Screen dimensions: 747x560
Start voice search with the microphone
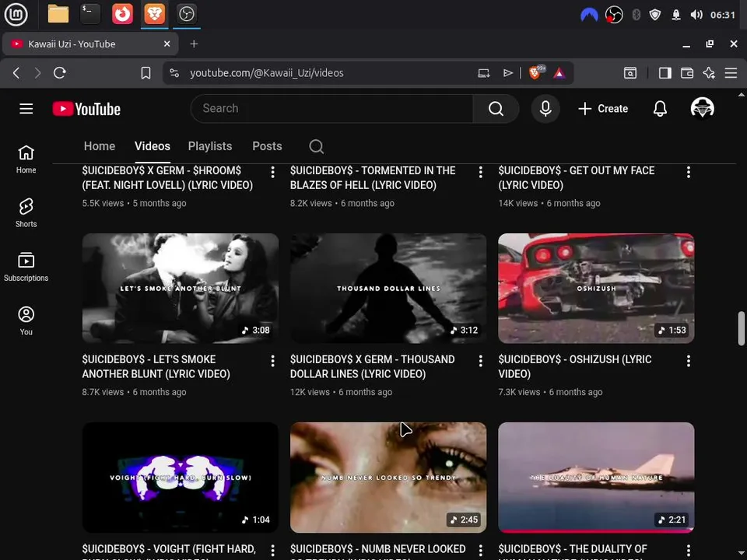click(x=545, y=109)
